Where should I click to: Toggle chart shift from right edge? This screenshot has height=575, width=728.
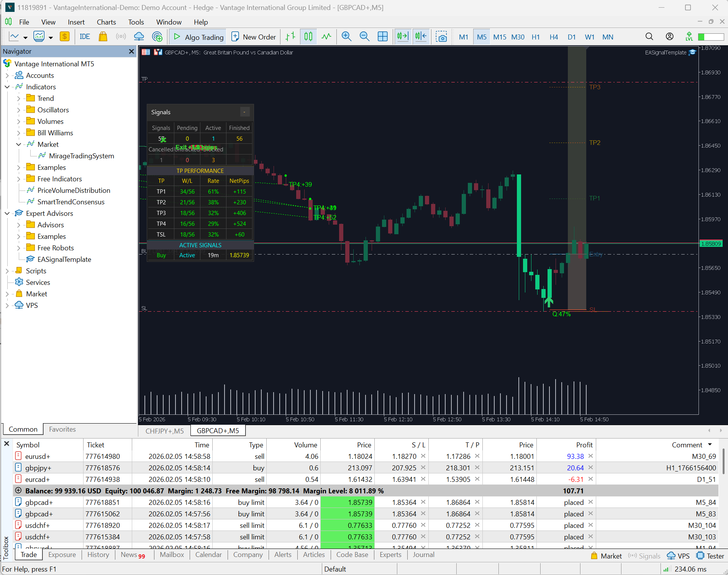[x=421, y=37]
